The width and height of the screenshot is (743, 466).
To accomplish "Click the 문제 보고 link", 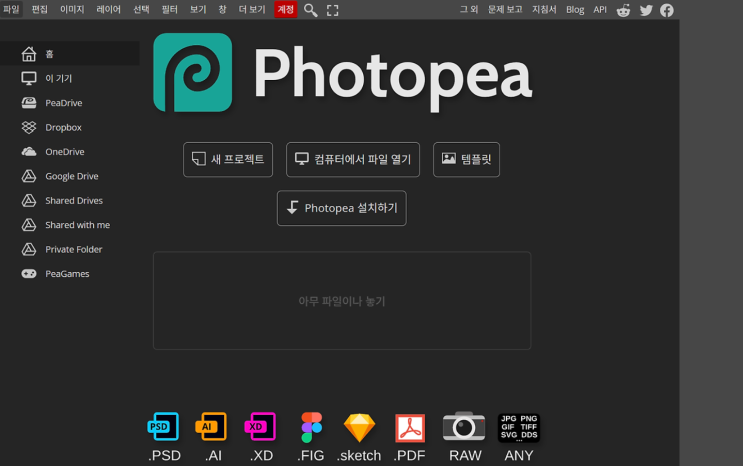I will click(x=505, y=9).
